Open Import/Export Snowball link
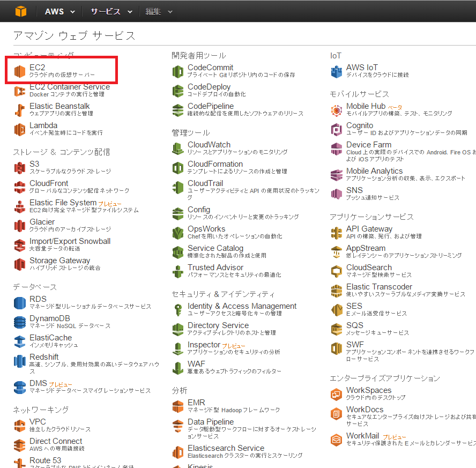Screen dimensions: 476x468 (70, 241)
